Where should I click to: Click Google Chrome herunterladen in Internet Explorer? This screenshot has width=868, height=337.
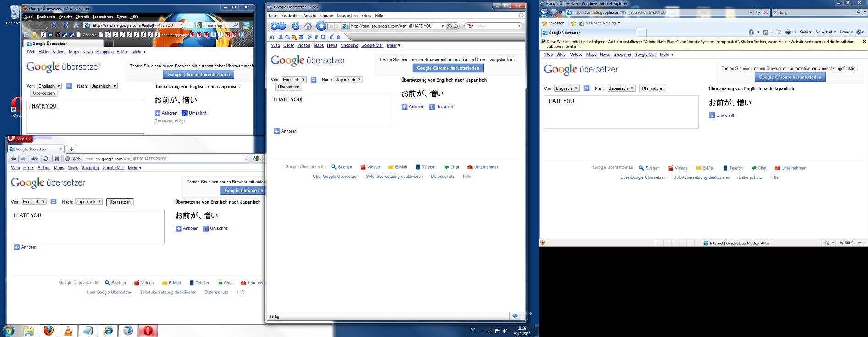790,77
